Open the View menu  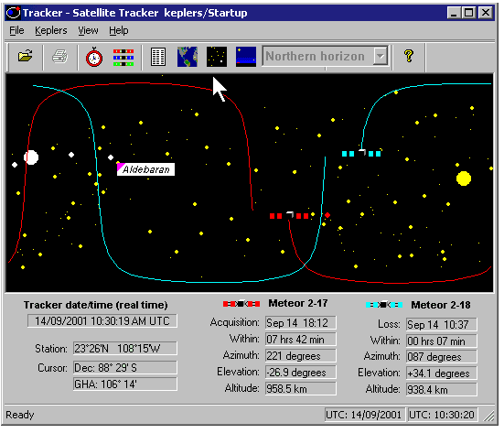tap(88, 30)
